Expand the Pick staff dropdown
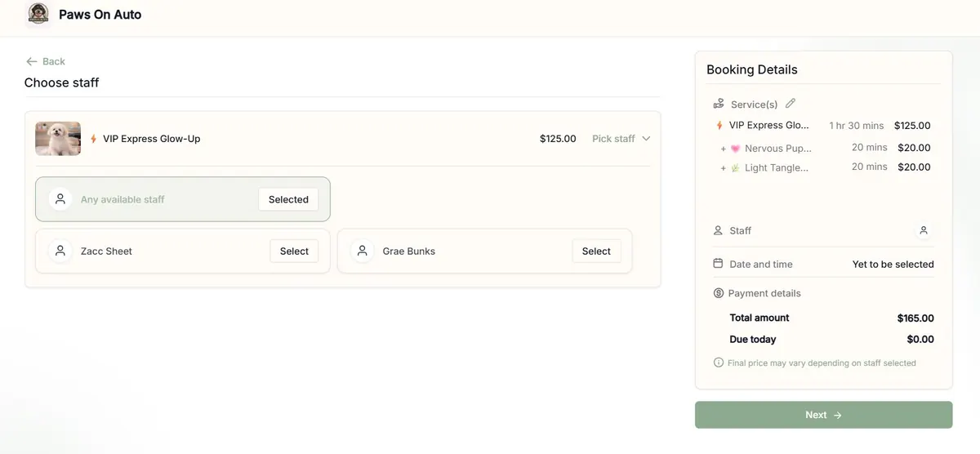The width and height of the screenshot is (980, 454). tap(621, 139)
